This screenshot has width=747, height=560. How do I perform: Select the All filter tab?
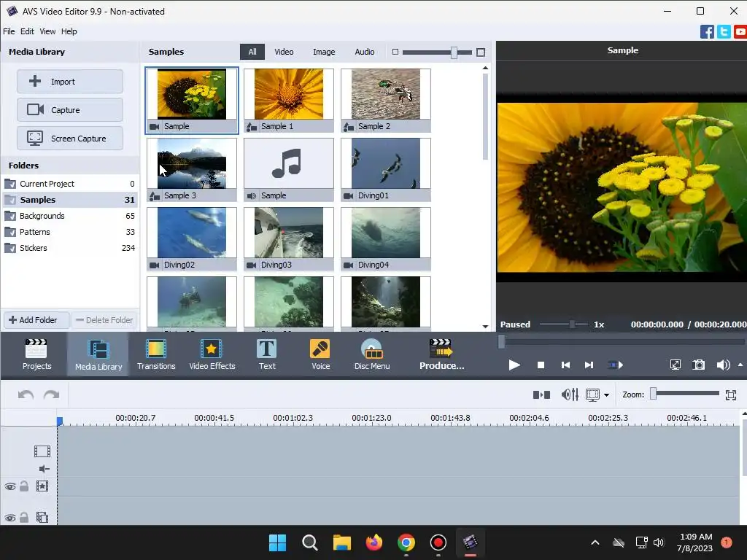tap(252, 52)
